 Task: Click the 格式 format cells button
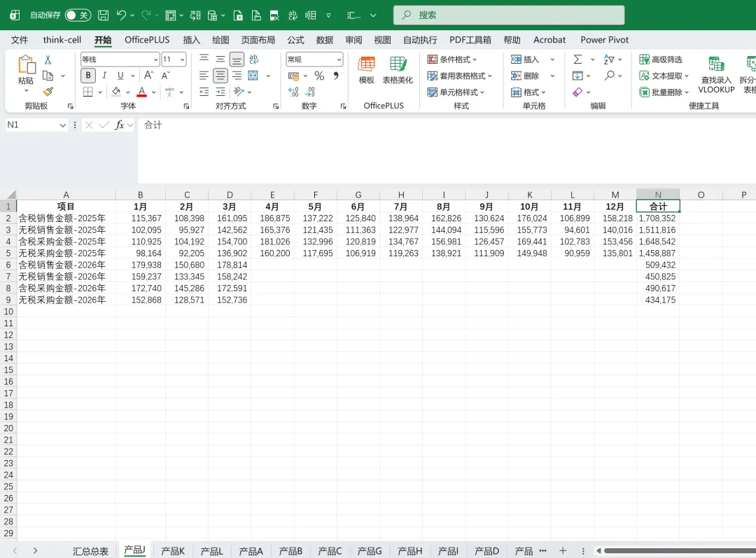528,92
